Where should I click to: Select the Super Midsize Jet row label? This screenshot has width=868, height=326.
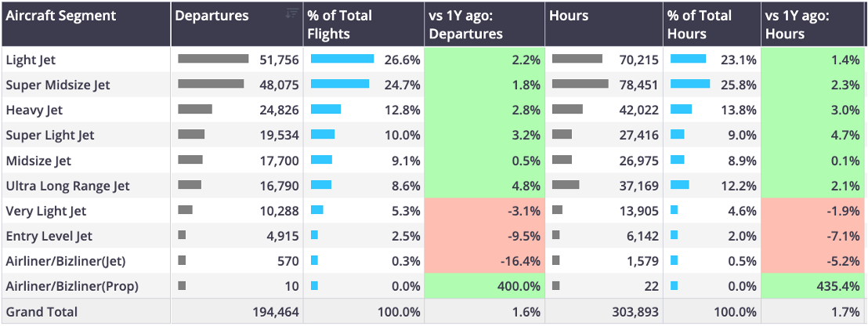pyautogui.click(x=58, y=85)
